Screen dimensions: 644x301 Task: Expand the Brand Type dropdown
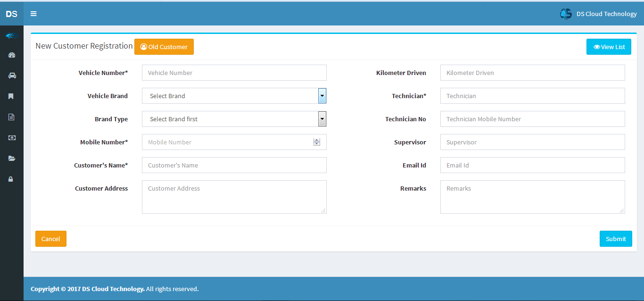(x=322, y=119)
